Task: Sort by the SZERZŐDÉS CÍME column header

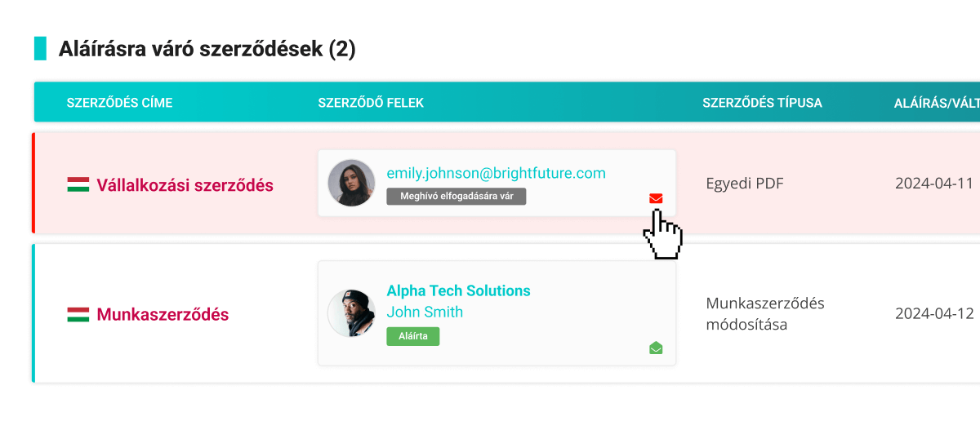Action: coord(119,103)
